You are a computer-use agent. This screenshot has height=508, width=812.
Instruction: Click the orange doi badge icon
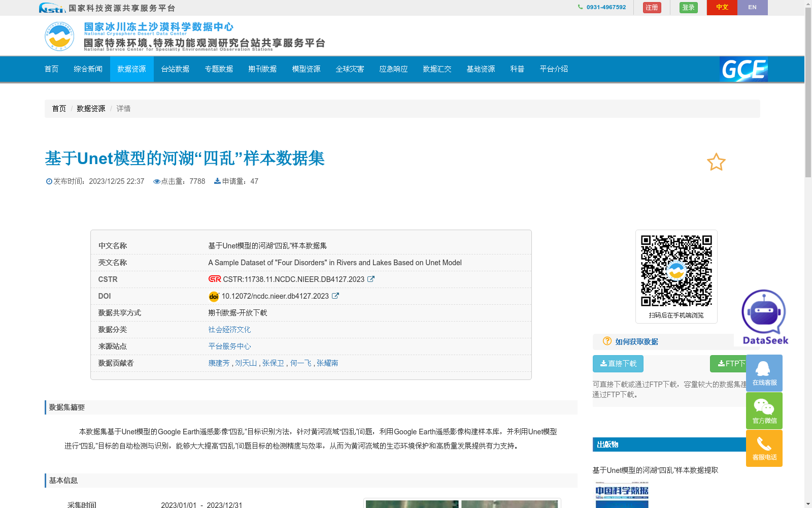(214, 296)
